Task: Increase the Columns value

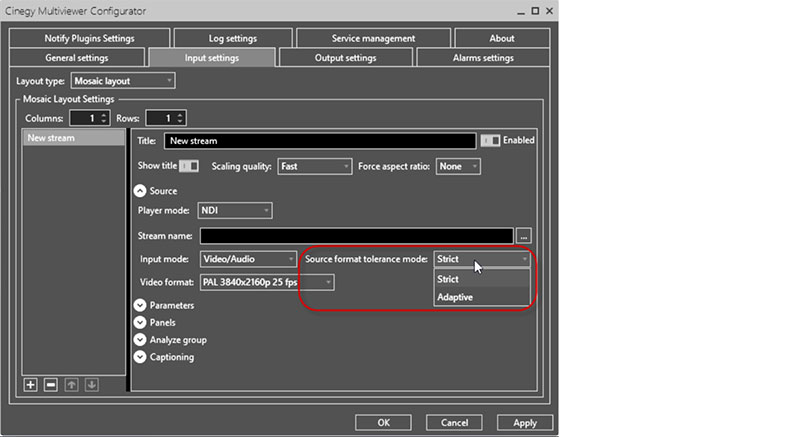Action: 104,115
